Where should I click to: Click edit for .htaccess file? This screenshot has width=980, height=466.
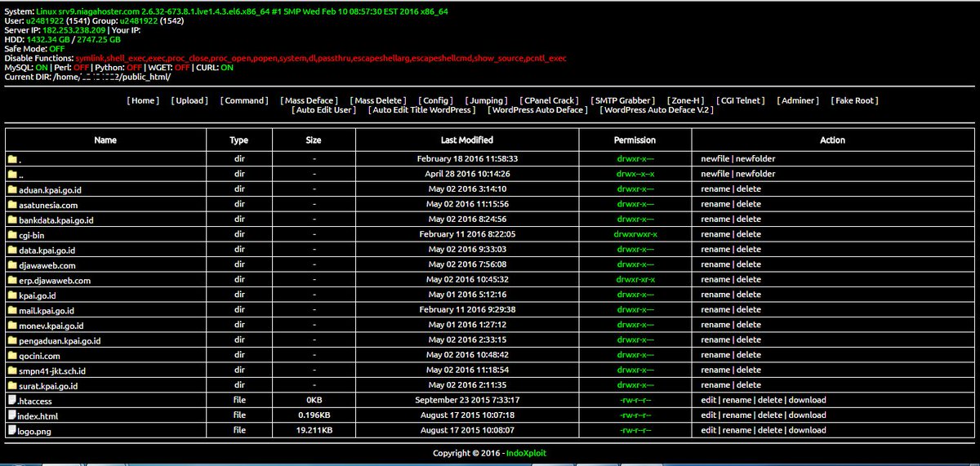click(709, 400)
